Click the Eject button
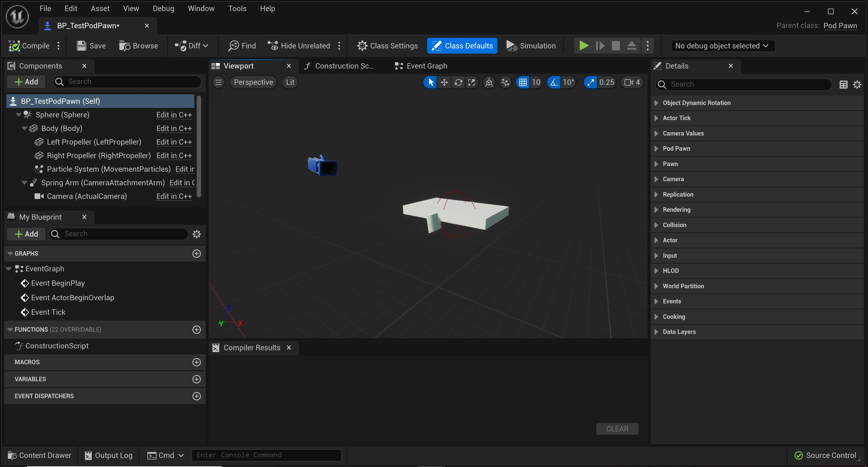 pos(632,45)
